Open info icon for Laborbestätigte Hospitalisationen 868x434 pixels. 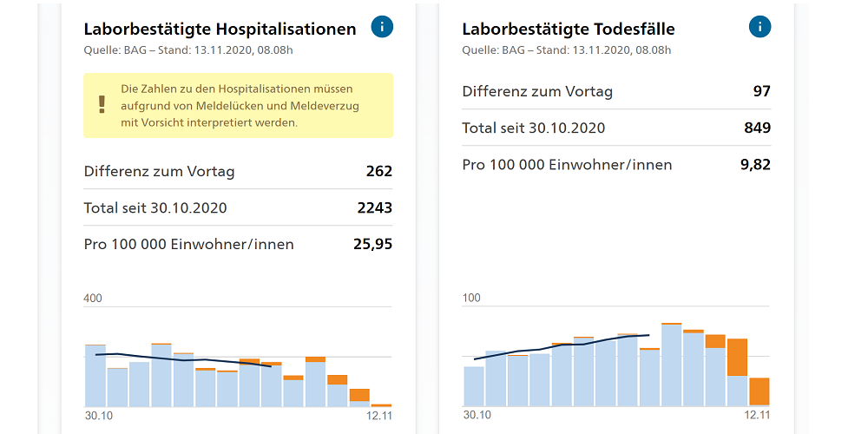tap(382, 27)
